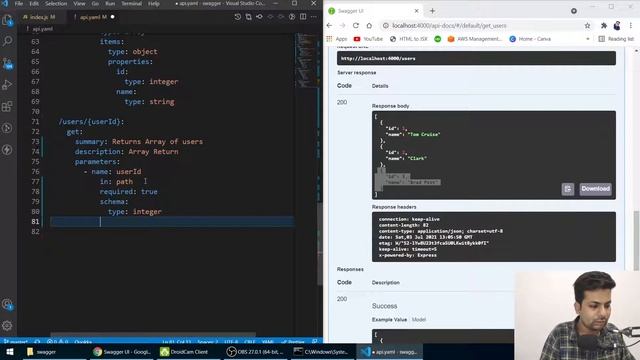This screenshot has width=640, height=360.
Task: Click Prettier in the status bar
Action: coord(293,342)
